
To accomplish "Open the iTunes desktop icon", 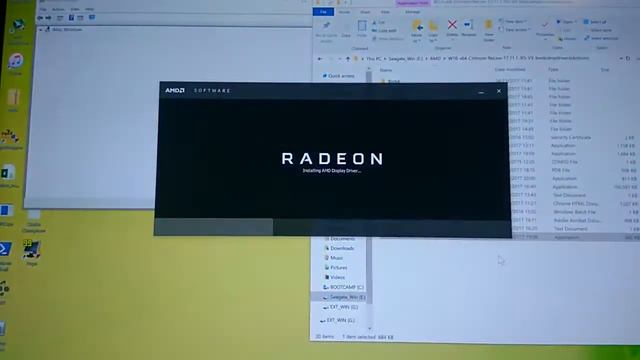I will (16, 63).
